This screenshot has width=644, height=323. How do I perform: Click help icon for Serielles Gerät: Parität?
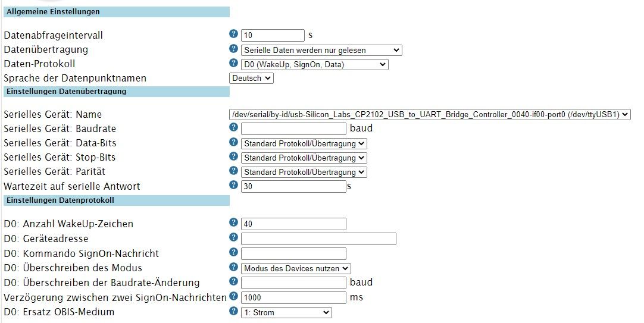click(233, 171)
